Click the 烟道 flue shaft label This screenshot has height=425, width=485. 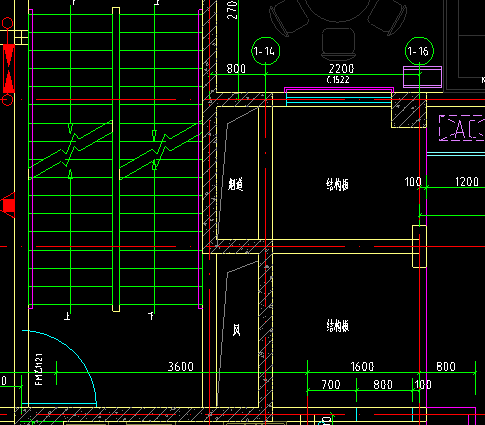click(236, 184)
